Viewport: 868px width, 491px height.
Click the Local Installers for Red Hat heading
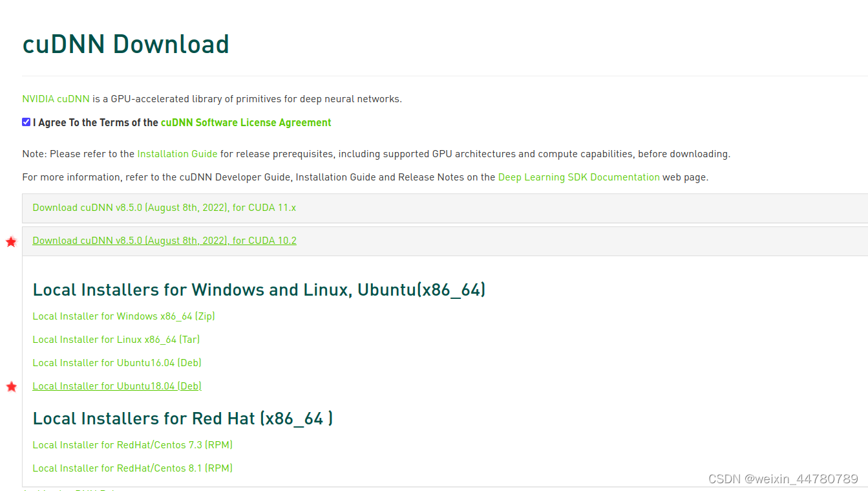(x=183, y=419)
